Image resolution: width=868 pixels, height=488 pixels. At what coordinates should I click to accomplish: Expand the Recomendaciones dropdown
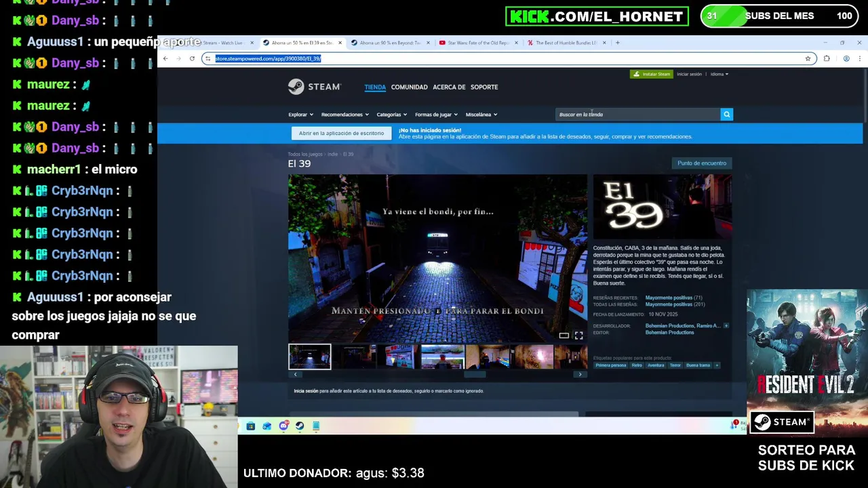[x=345, y=115]
